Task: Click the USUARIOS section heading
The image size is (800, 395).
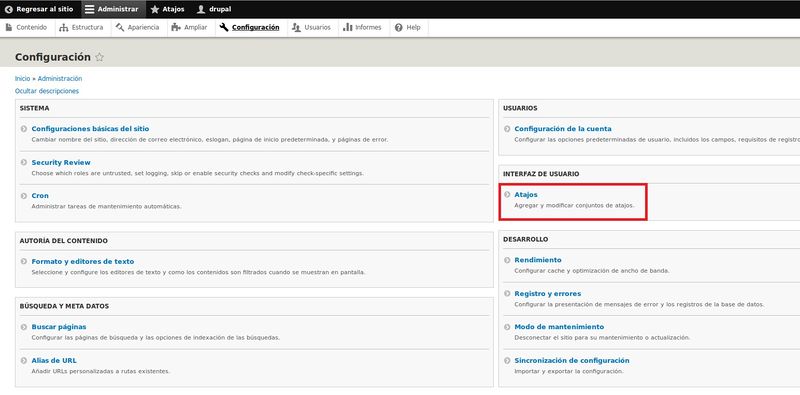Action: 520,108
